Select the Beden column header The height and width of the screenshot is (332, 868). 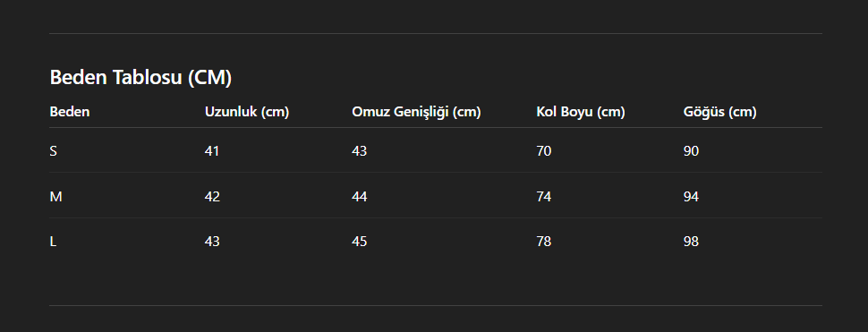[70, 112]
